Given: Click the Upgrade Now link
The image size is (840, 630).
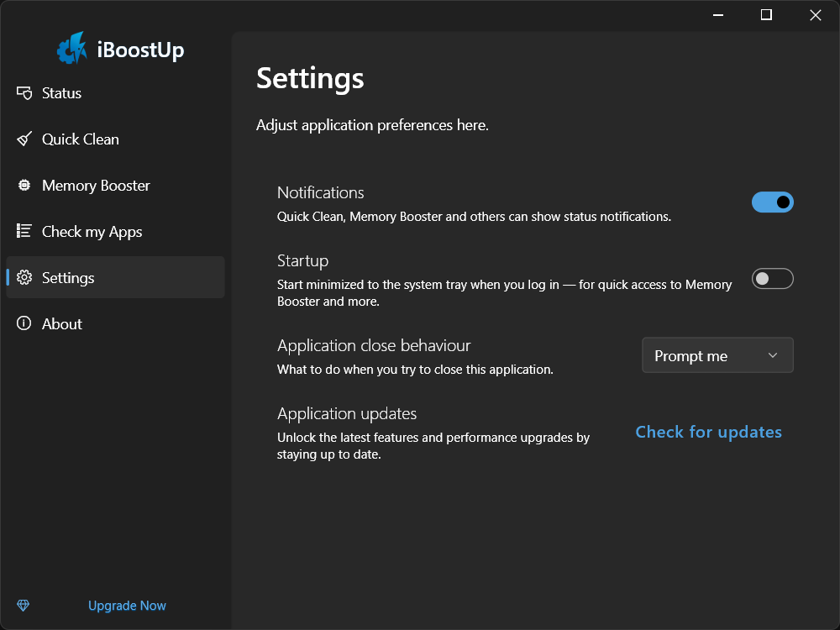Looking at the screenshot, I should tap(127, 606).
